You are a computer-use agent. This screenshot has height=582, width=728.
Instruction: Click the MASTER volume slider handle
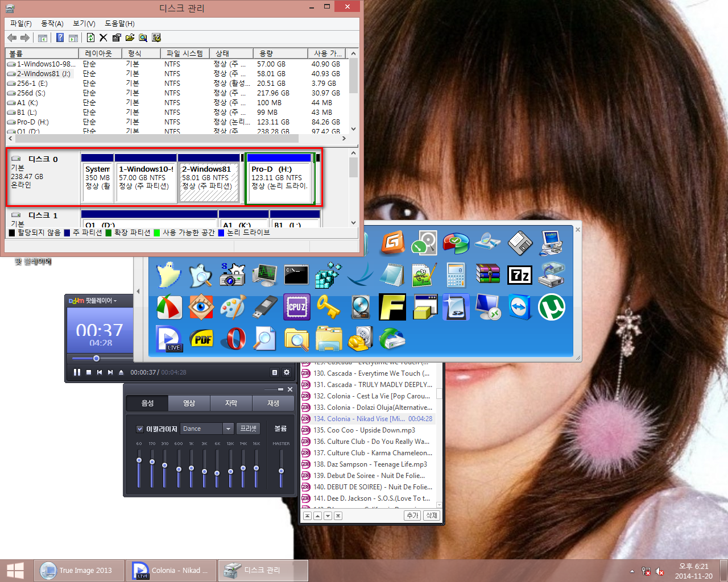281,471
